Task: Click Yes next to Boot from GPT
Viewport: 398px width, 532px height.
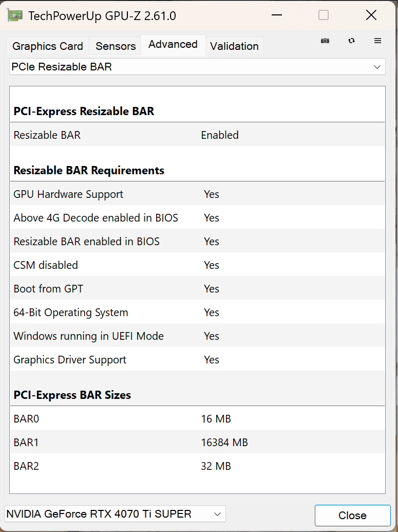Action: (212, 289)
